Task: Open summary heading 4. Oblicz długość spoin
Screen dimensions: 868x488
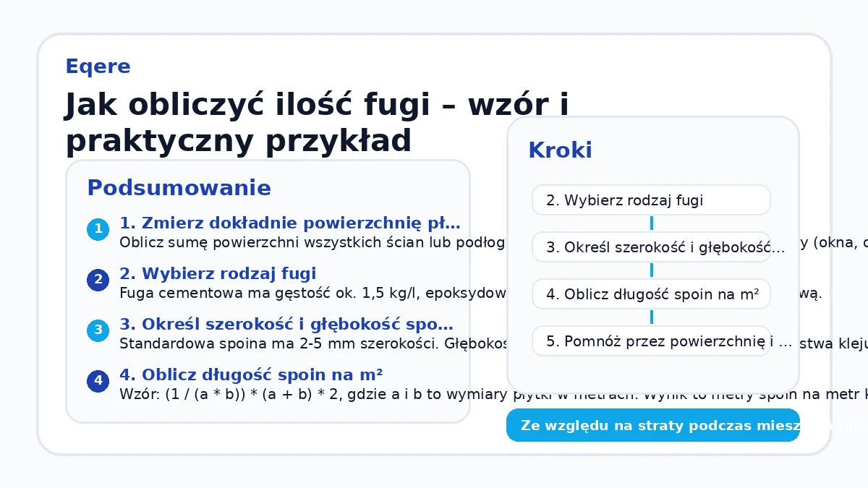Action: [x=251, y=374]
